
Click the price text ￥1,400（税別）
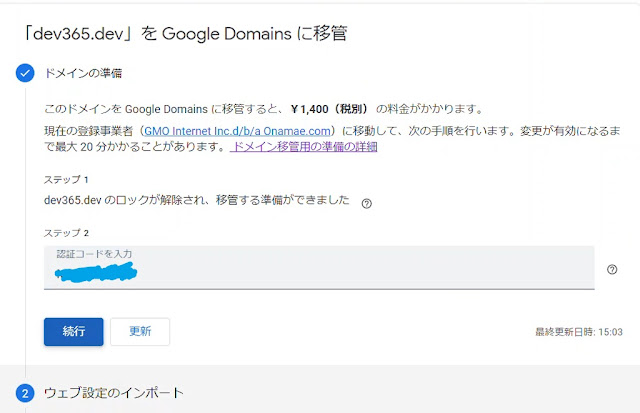point(329,109)
